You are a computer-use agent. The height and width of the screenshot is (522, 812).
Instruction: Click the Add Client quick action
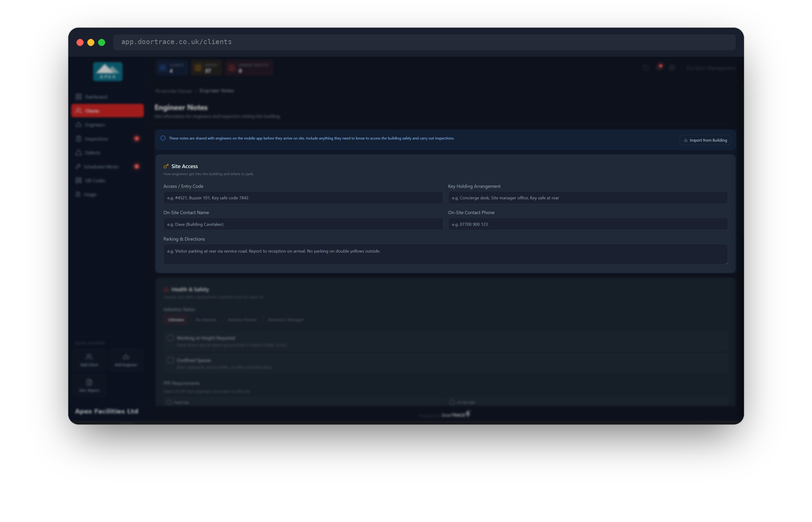tap(89, 360)
